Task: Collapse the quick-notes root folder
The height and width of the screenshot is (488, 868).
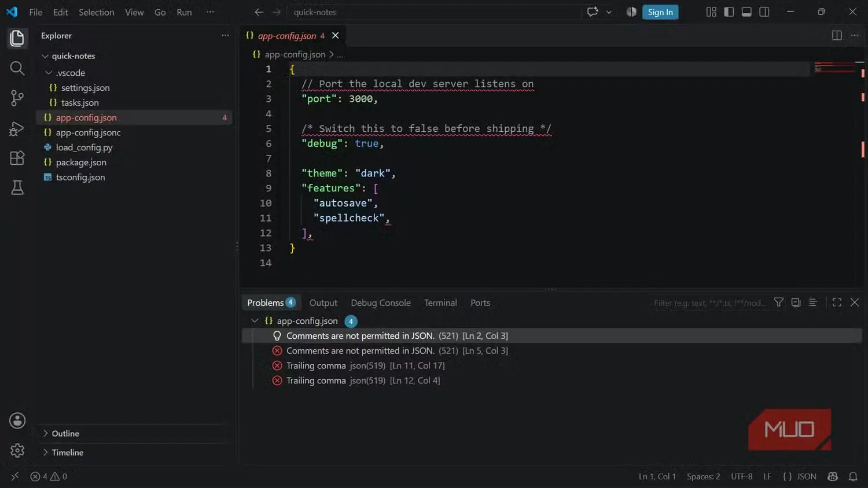Action: pos(45,56)
